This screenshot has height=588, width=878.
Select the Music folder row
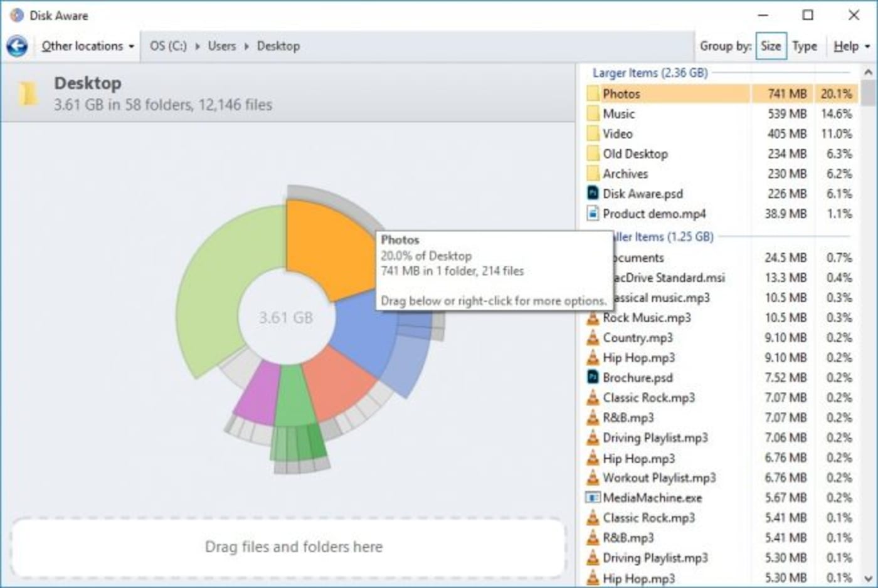click(x=720, y=113)
